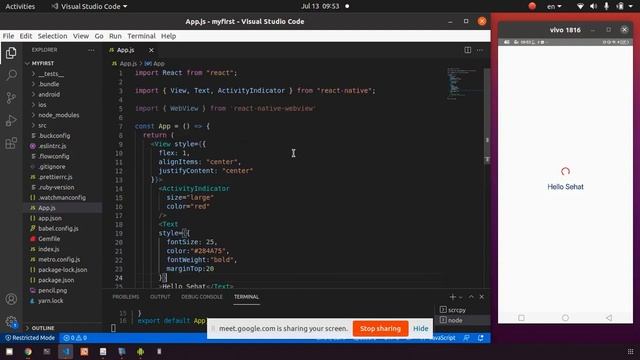Open the Visual Studio Code app menu
The image size is (640, 360).
click(89, 6)
